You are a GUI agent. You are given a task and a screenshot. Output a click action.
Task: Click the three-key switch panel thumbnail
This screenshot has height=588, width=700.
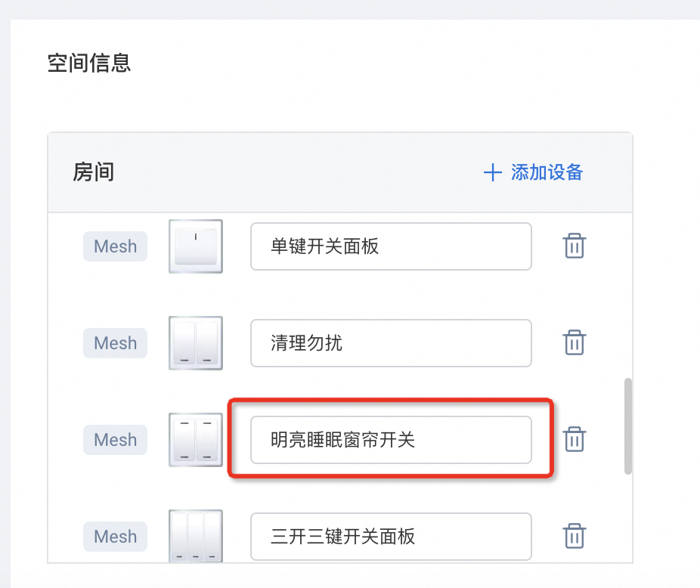pos(196,536)
